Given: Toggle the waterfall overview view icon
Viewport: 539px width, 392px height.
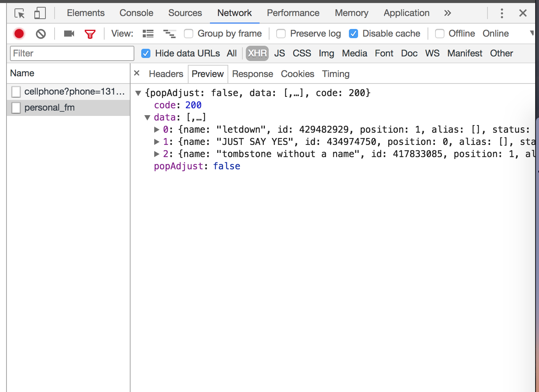Looking at the screenshot, I should (169, 34).
